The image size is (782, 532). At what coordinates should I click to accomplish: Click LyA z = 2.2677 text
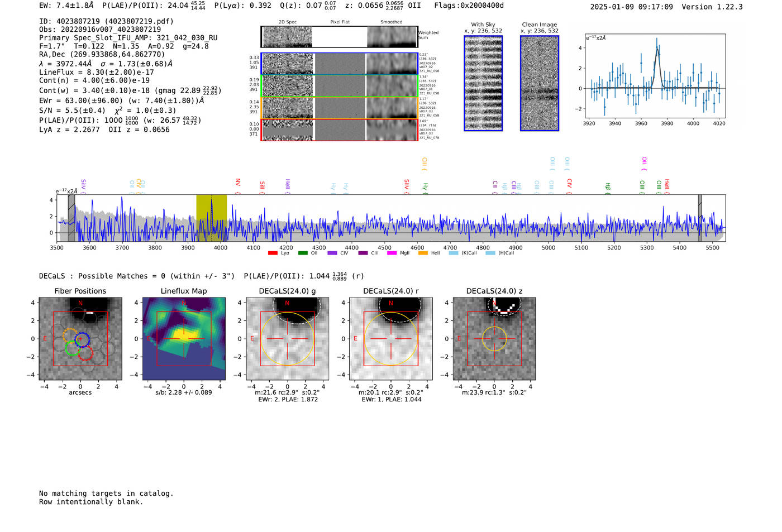[x=69, y=130]
